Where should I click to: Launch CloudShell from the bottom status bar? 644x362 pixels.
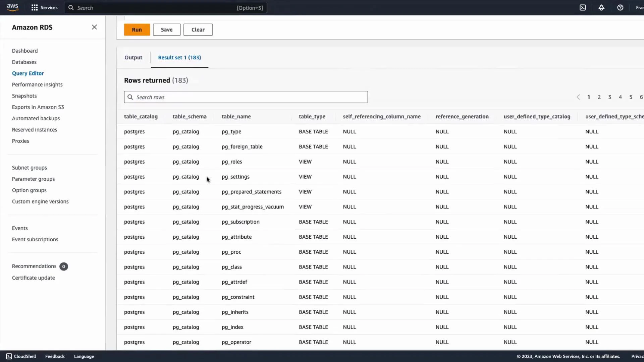coord(21,356)
